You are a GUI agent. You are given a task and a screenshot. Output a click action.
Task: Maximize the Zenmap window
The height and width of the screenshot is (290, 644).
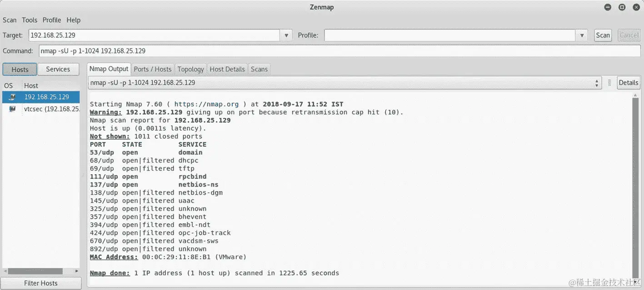click(622, 7)
